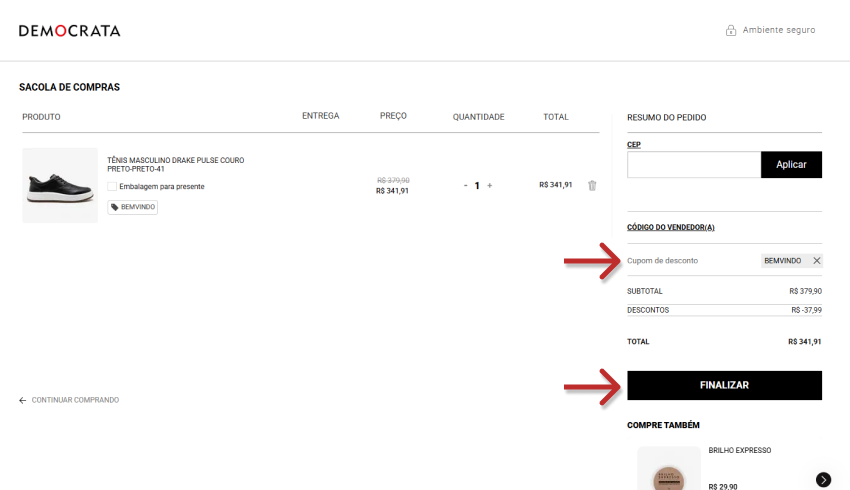850x490 pixels.
Task: Click the Descontos value R$ -37,99
Action: (x=806, y=310)
